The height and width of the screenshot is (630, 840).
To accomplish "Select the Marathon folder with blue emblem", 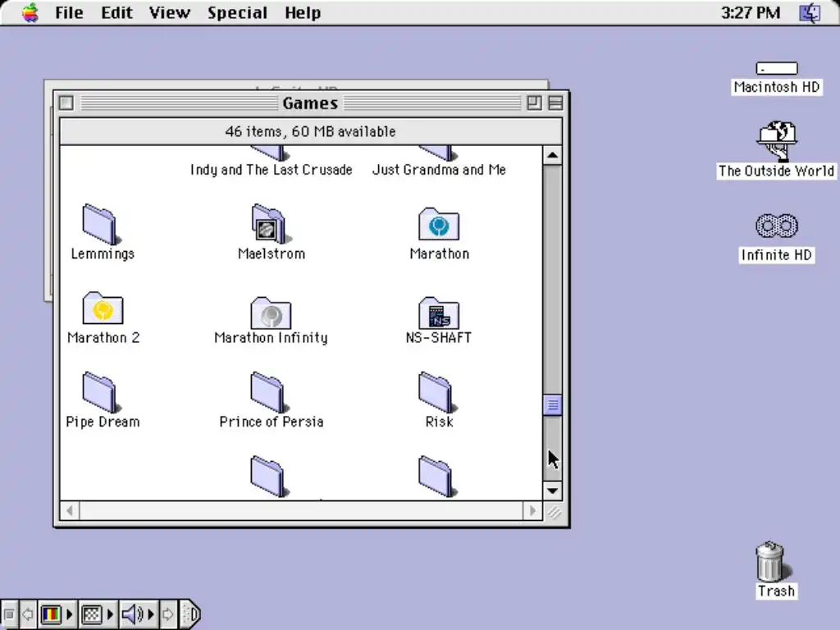I will click(439, 225).
